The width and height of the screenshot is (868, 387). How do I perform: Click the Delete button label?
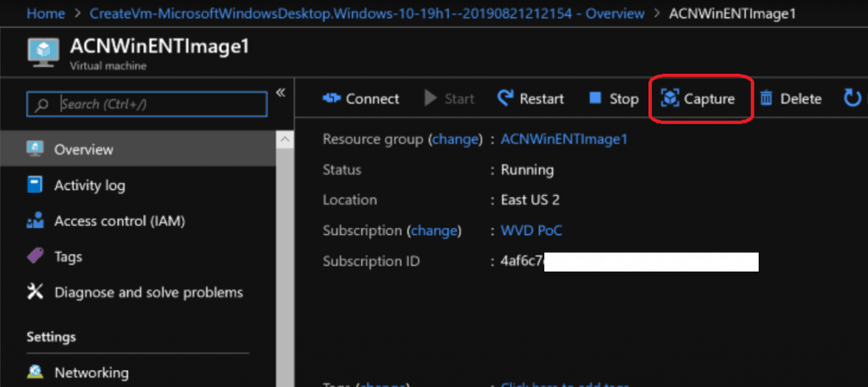800,98
